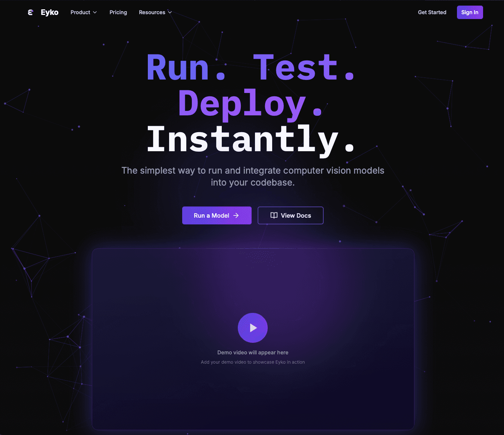Click the Sign In button
This screenshot has height=435, width=504.
pos(470,12)
